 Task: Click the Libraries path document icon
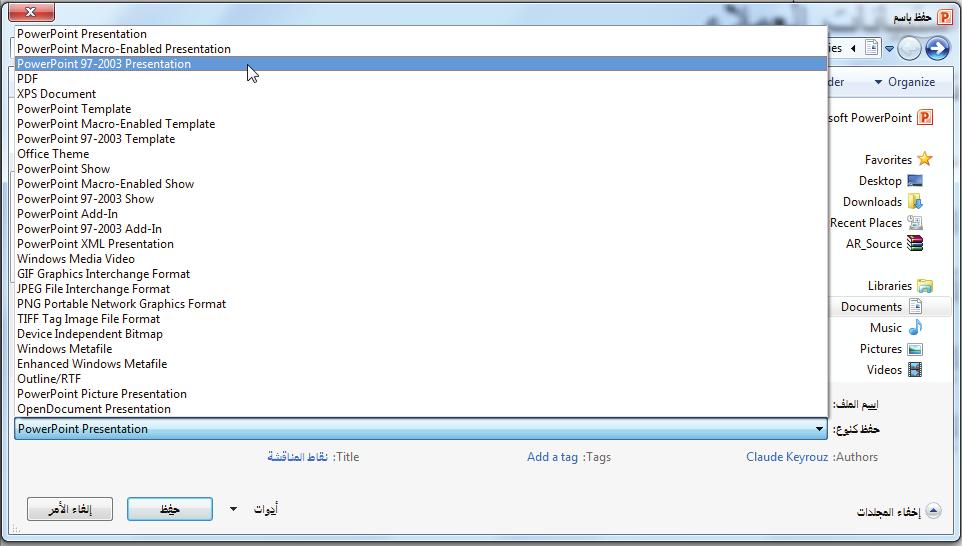[x=872, y=47]
